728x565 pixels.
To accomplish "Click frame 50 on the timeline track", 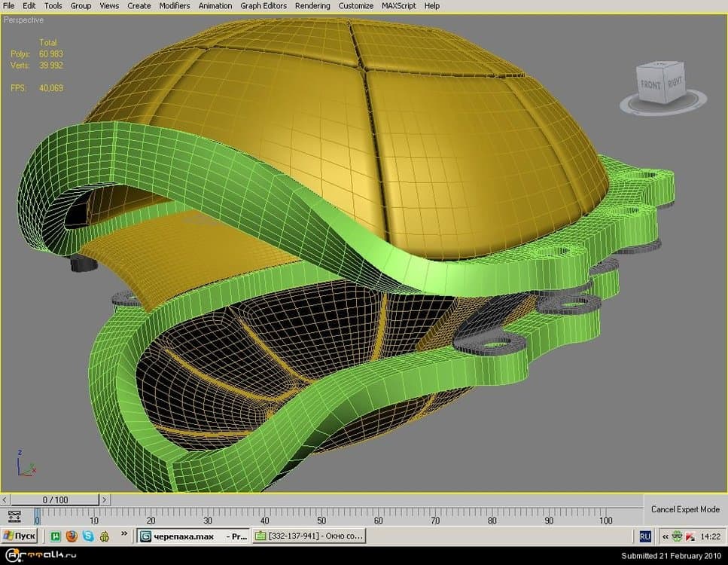I will (321, 512).
